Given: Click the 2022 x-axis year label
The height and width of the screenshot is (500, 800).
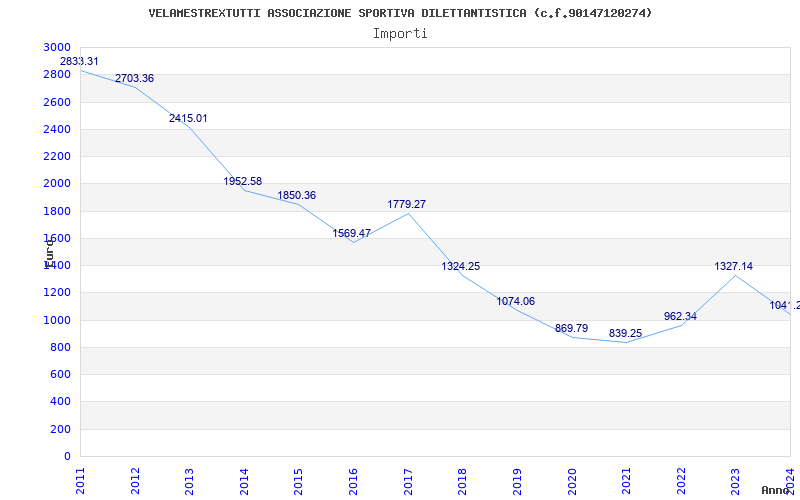Looking at the screenshot, I should (x=681, y=481).
